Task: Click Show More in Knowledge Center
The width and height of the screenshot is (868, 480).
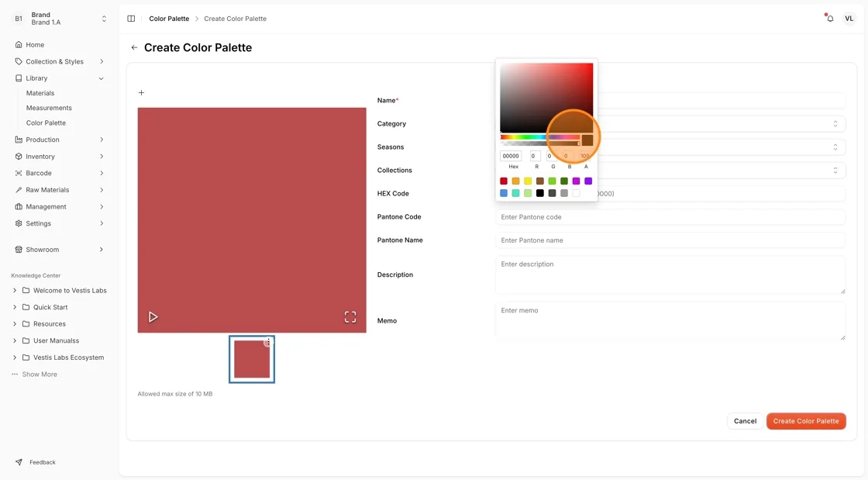Action: [x=40, y=374]
